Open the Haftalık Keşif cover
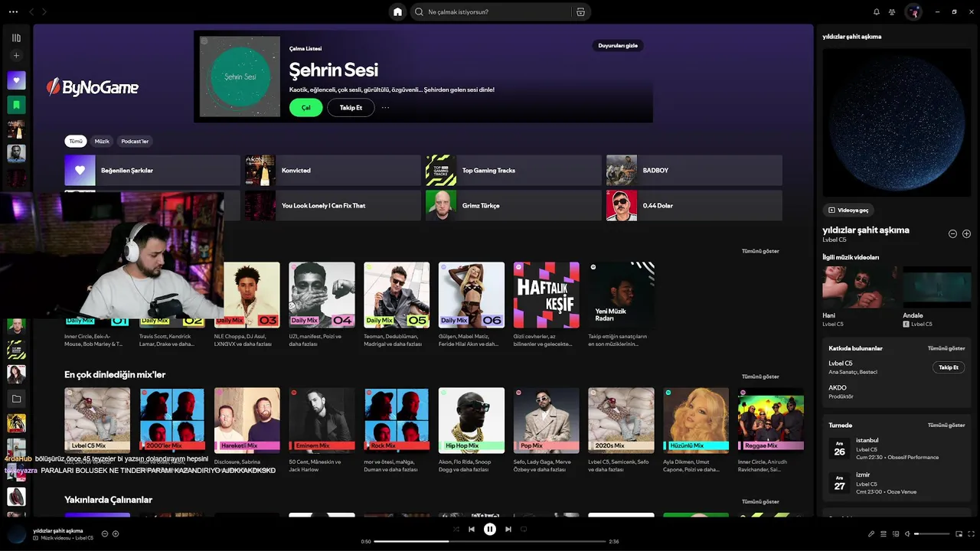Image resolution: width=980 pixels, height=551 pixels. click(547, 295)
